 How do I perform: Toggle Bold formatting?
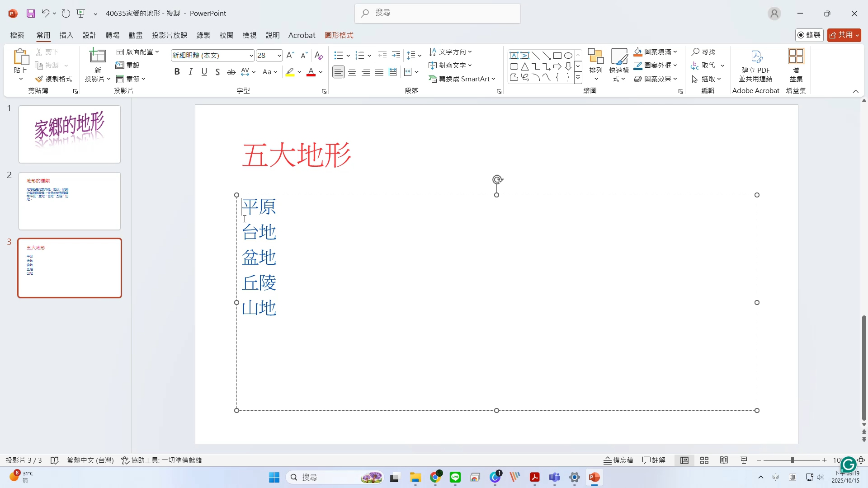coord(177,72)
